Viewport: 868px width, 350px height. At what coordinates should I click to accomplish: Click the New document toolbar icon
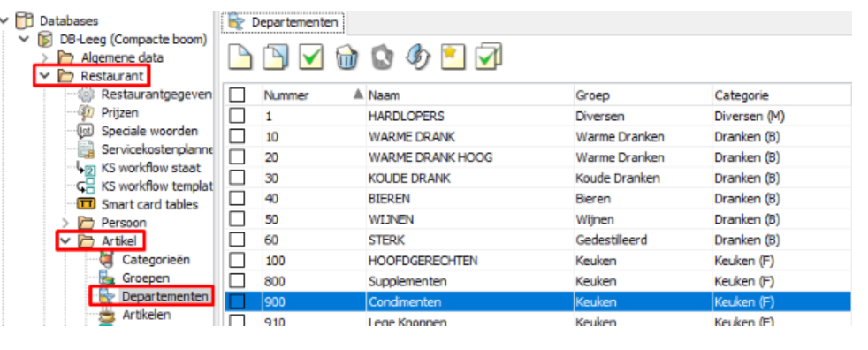tap(240, 57)
